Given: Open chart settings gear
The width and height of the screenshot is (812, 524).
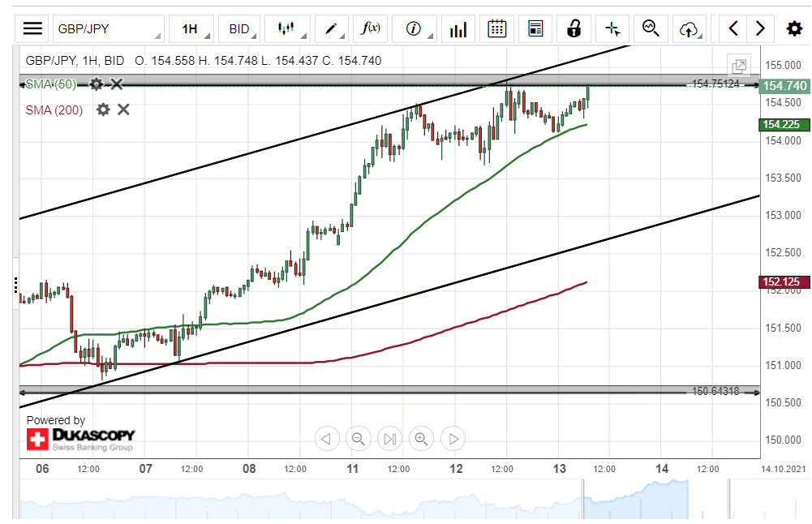Looking at the screenshot, I should pyautogui.click(x=794, y=29).
